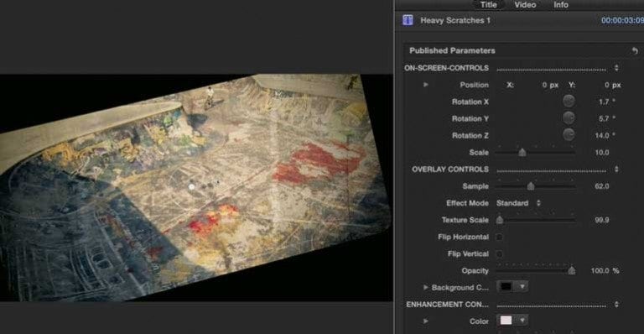This screenshot has width=644, height=334.
Task: Click the pink Color swatch
Action: pos(506,320)
